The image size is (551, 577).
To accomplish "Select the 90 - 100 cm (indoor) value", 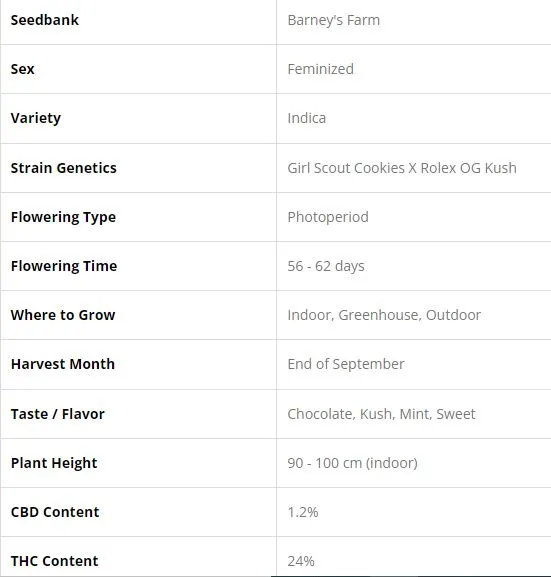I will click(353, 463).
